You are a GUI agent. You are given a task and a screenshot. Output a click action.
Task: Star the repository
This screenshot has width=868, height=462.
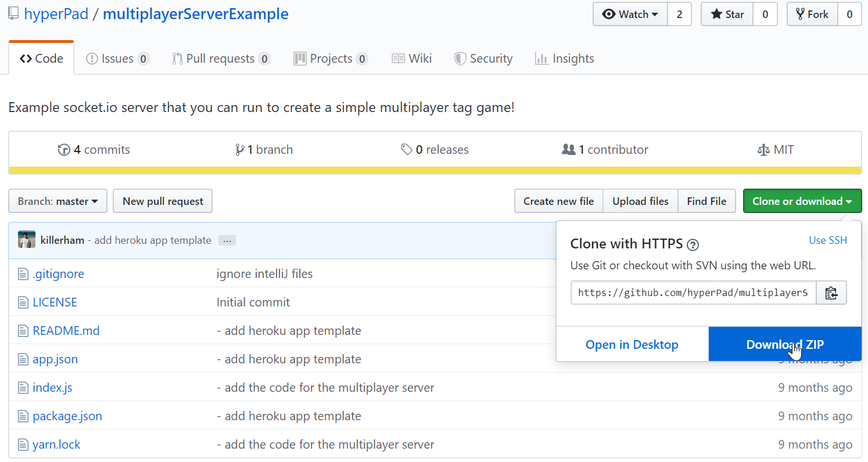[x=726, y=14]
